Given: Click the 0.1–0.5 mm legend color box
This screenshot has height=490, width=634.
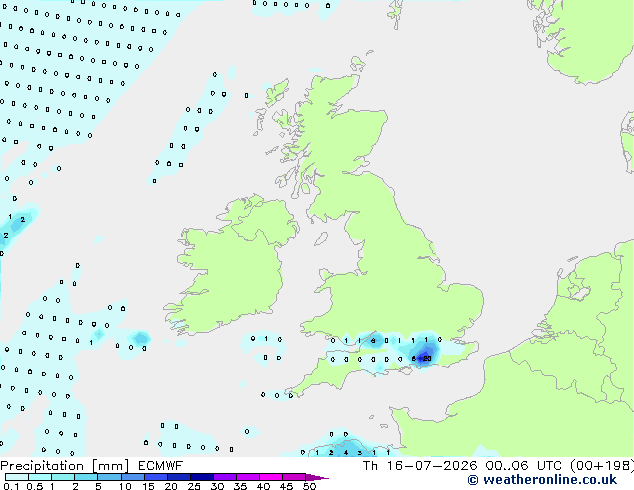Looking at the screenshot, I should click(x=17, y=477).
